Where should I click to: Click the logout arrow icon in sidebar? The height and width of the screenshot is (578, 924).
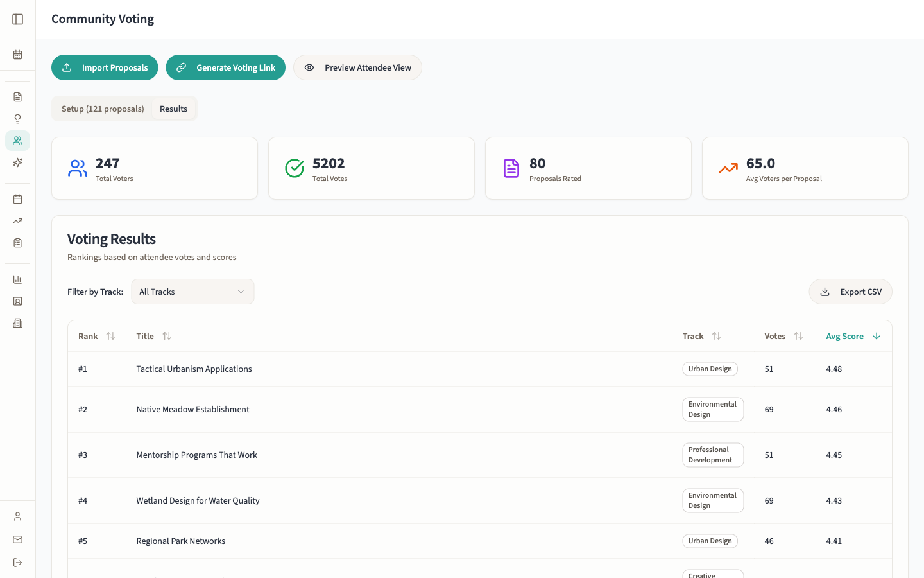pos(18,563)
